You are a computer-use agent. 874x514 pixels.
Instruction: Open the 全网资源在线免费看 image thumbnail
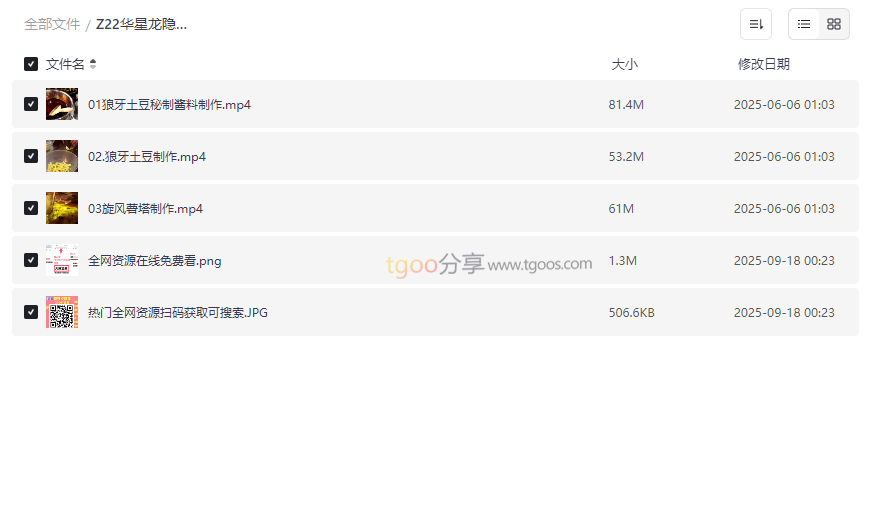pyautogui.click(x=62, y=260)
